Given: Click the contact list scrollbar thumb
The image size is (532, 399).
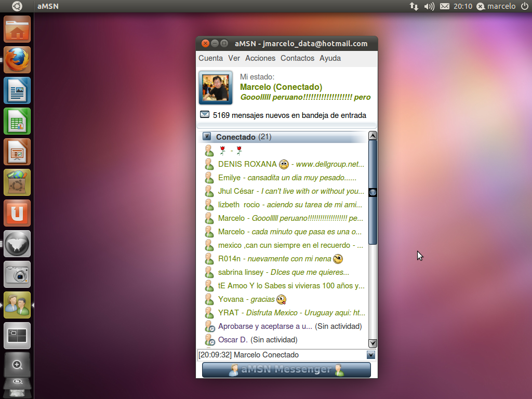Looking at the screenshot, I should click(x=372, y=192).
